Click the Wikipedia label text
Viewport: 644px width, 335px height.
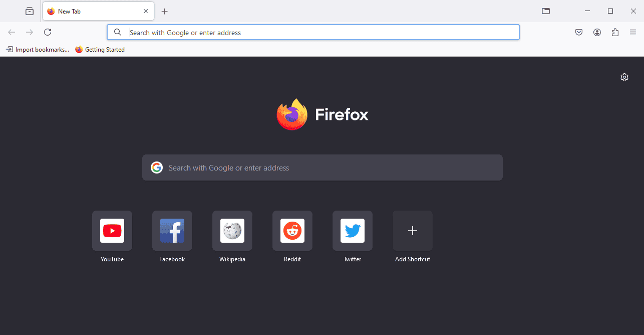pyautogui.click(x=232, y=259)
